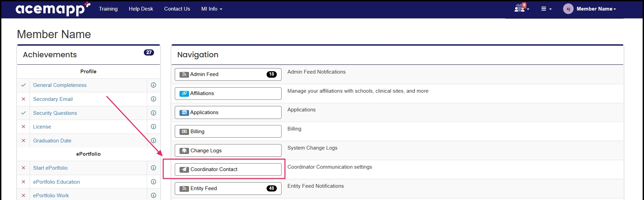Open Change Logs navigation button
The height and width of the screenshot is (200, 644).
[228, 151]
